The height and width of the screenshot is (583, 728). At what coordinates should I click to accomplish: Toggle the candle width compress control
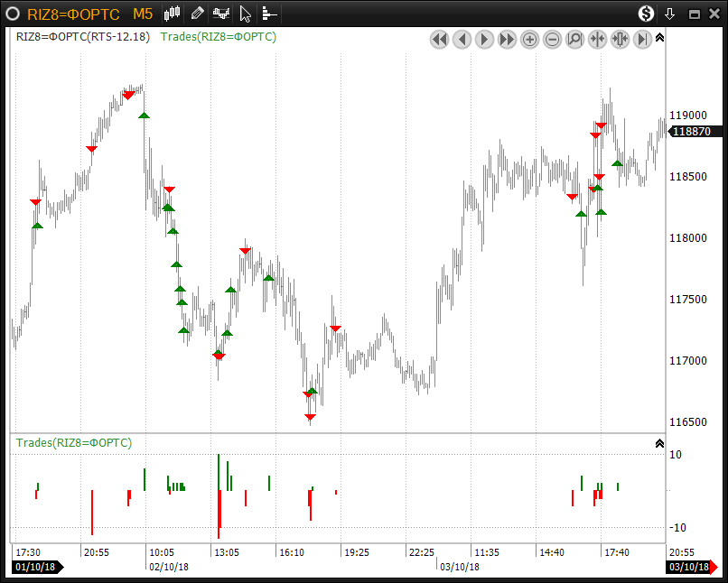coord(620,40)
